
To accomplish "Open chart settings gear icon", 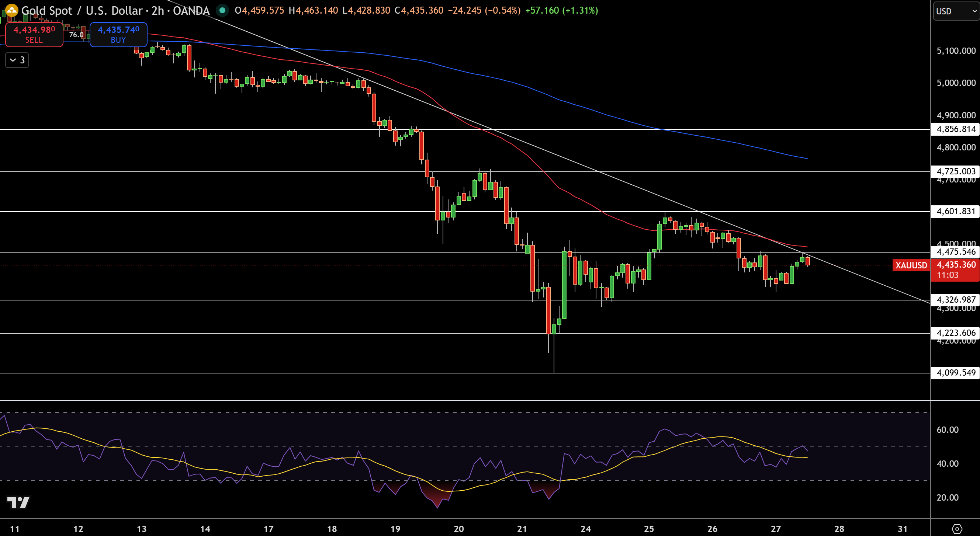I will coord(956,528).
